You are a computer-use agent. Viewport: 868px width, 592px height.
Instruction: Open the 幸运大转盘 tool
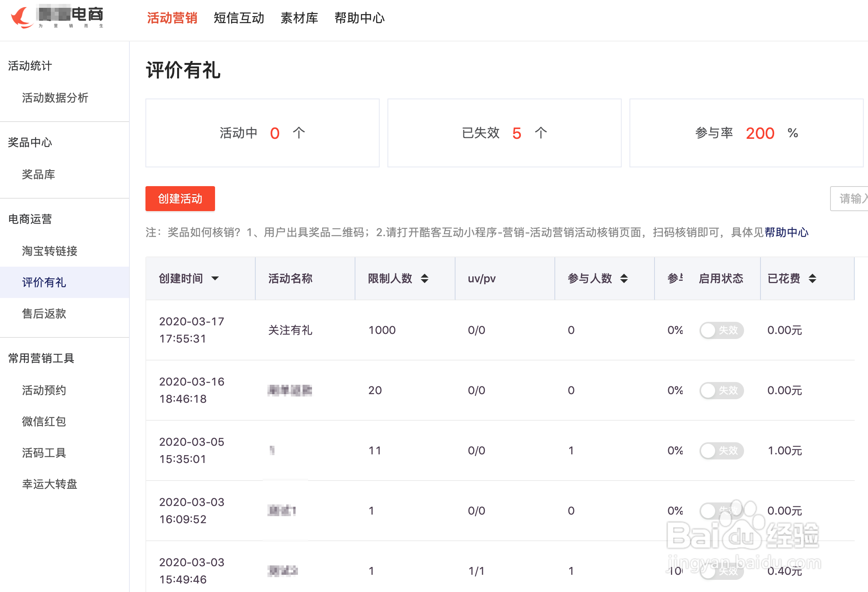(49, 484)
